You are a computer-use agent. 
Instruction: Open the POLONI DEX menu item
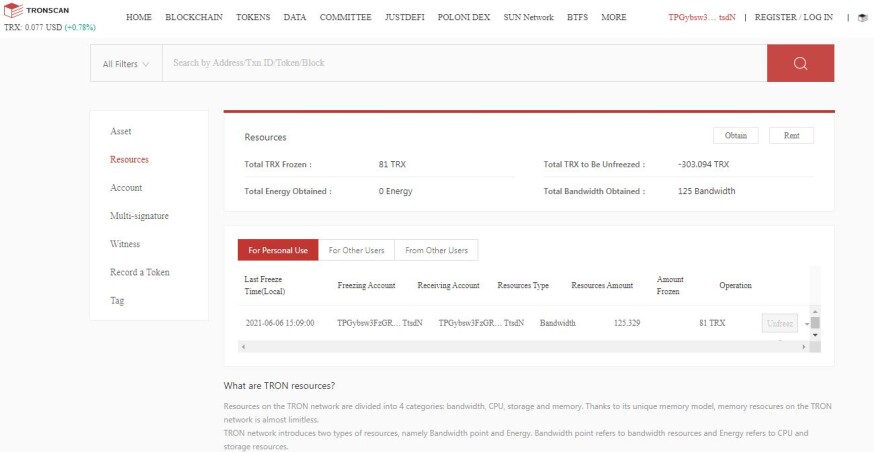coord(464,17)
